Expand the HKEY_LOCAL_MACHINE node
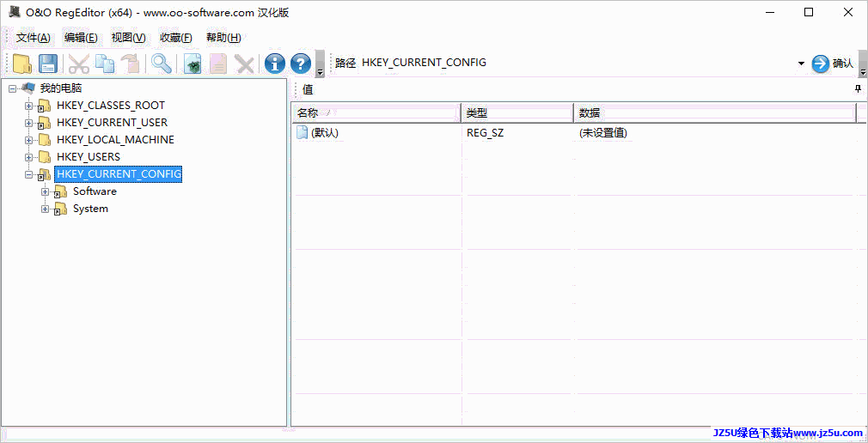The image size is (868, 443). [x=28, y=140]
